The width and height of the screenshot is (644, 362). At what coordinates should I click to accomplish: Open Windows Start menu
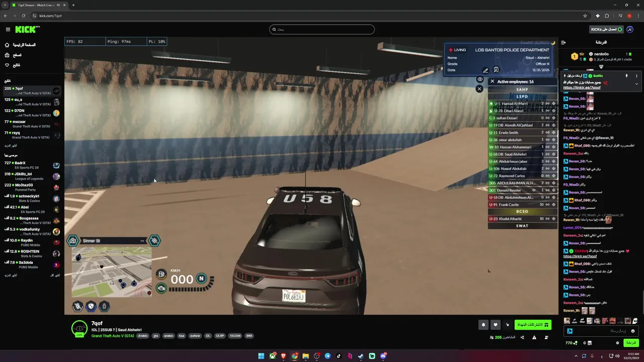(x=261, y=356)
